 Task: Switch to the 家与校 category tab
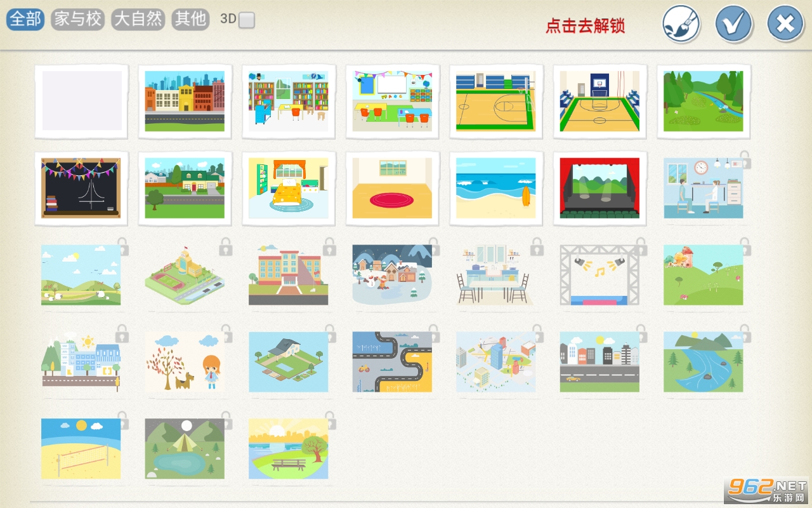pyautogui.click(x=78, y=19)
